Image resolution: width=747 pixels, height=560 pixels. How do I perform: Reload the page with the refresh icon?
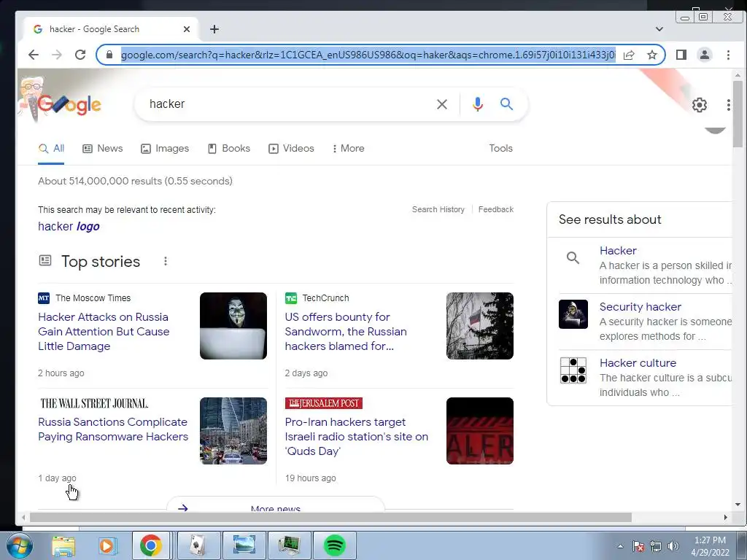point(80,55)
